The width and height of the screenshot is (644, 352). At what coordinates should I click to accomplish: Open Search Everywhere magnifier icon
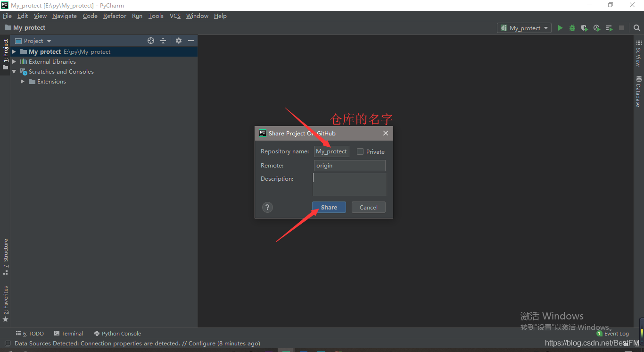pyautogui.click(x=637, y=28)
